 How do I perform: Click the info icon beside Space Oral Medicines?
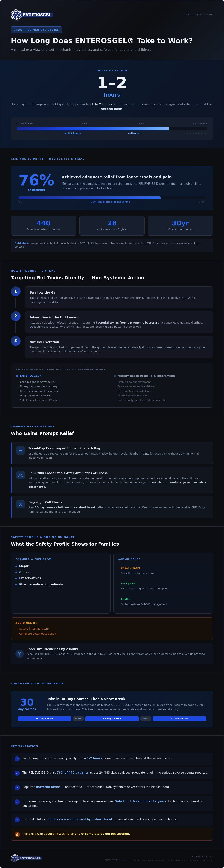tap(20, 654)
